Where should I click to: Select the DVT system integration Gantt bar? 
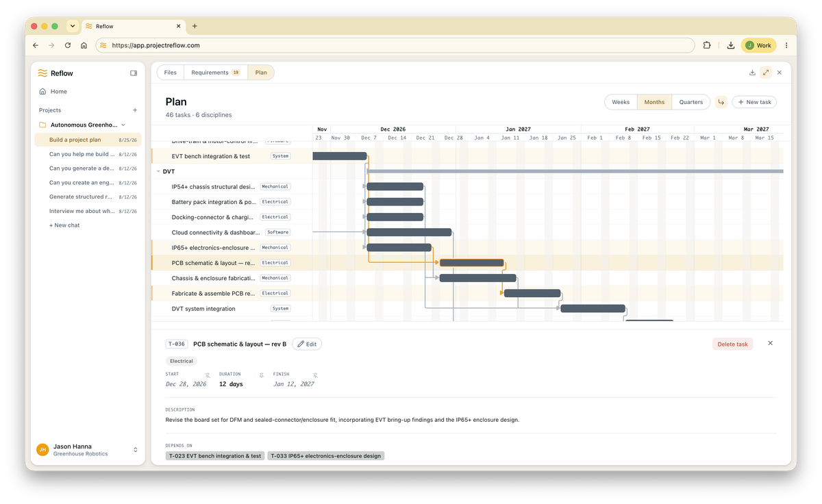coord(593,308)
